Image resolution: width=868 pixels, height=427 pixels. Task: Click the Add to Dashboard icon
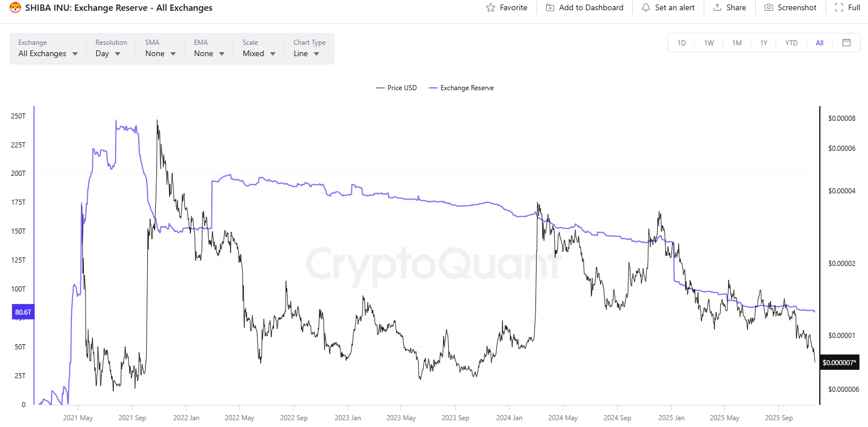pyautogui.click(x=550, y=7)
